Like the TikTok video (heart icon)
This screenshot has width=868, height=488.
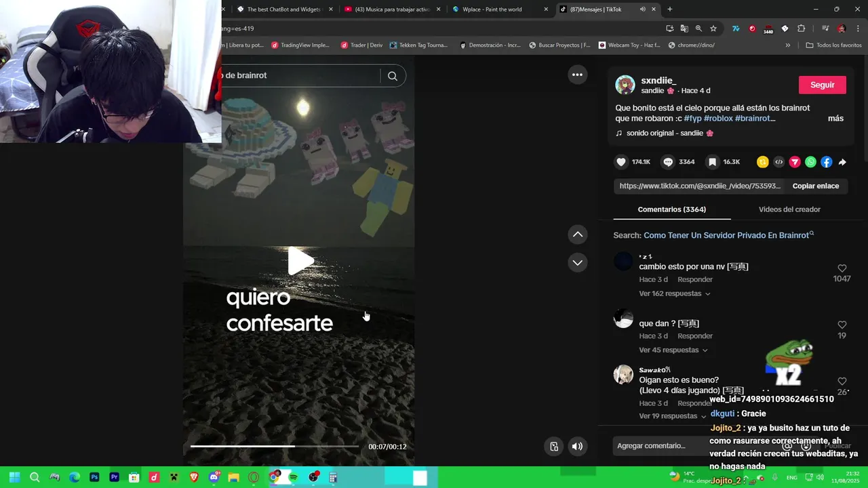pyautogui.click(x=621, y=162)
